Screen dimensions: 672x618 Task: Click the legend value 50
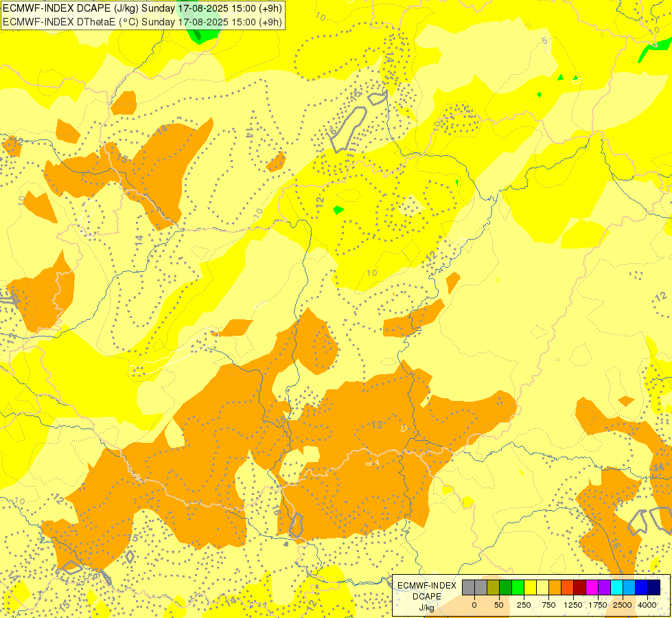click(499, 605)
